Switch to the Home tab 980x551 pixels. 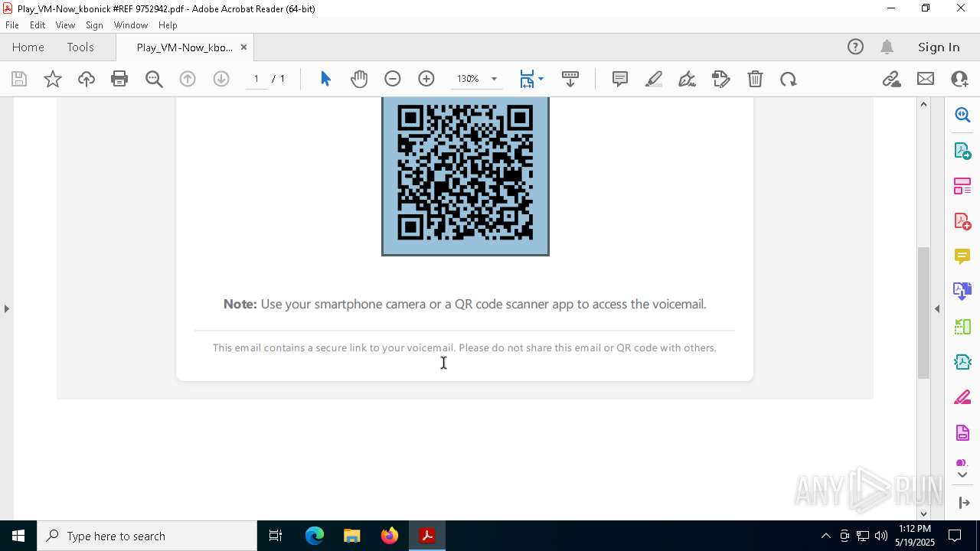tap(28, 47)
